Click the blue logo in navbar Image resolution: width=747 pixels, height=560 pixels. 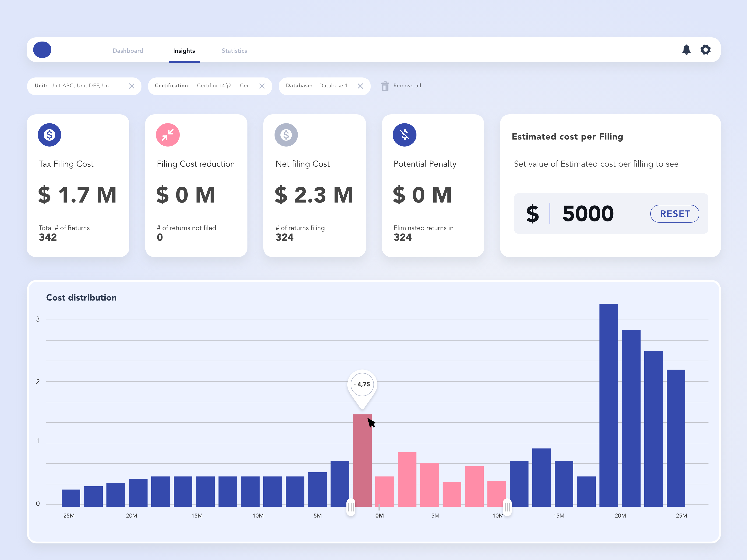coord(42,50)
